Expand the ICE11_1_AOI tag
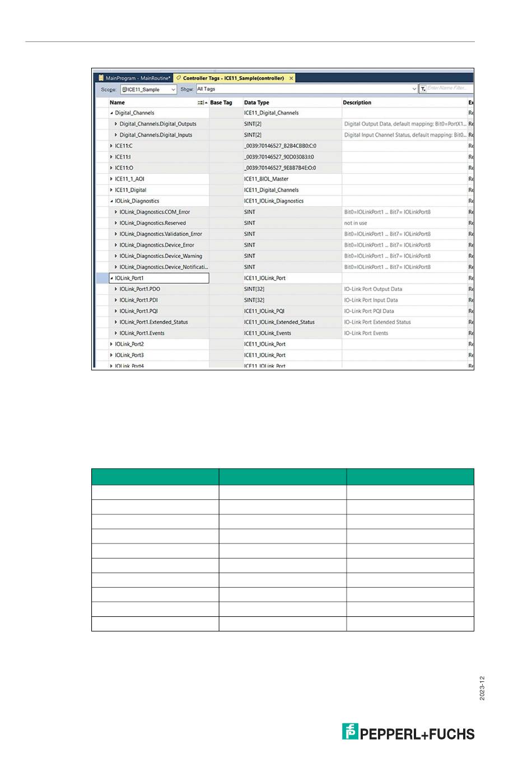 coord(111,179)
